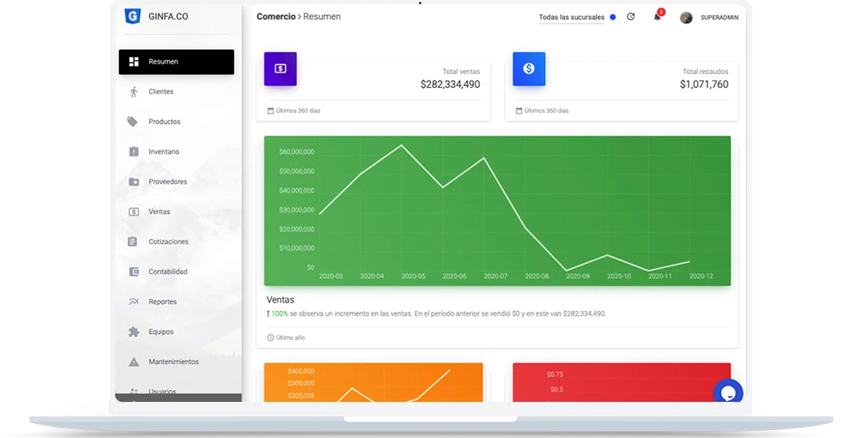
Task: Click the green Ventas line chart
Action: pos(497,211)
